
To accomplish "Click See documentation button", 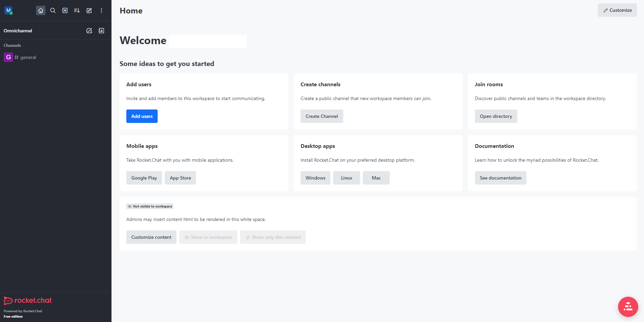I will pyautogui.click(x=501, y=178).
